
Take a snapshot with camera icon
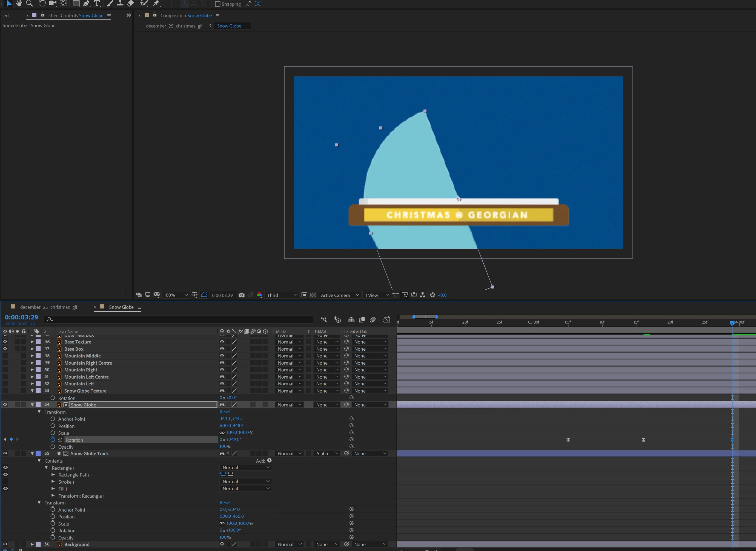(241, 295)
